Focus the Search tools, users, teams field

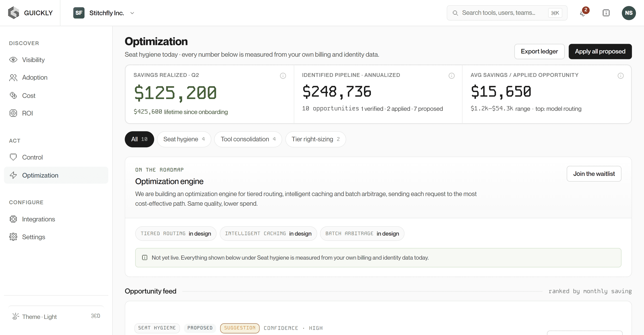[x=507, y=13]
